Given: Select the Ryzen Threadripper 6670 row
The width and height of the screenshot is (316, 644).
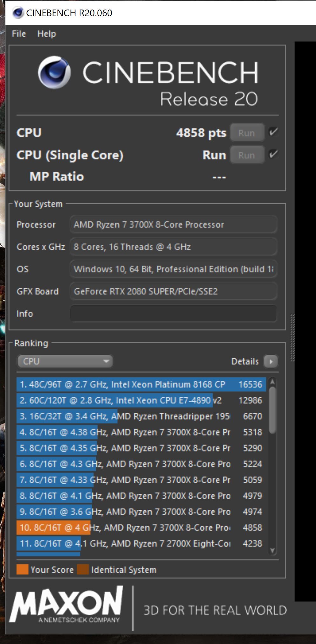Looking at the screenshot, I should tap(141, 416).
